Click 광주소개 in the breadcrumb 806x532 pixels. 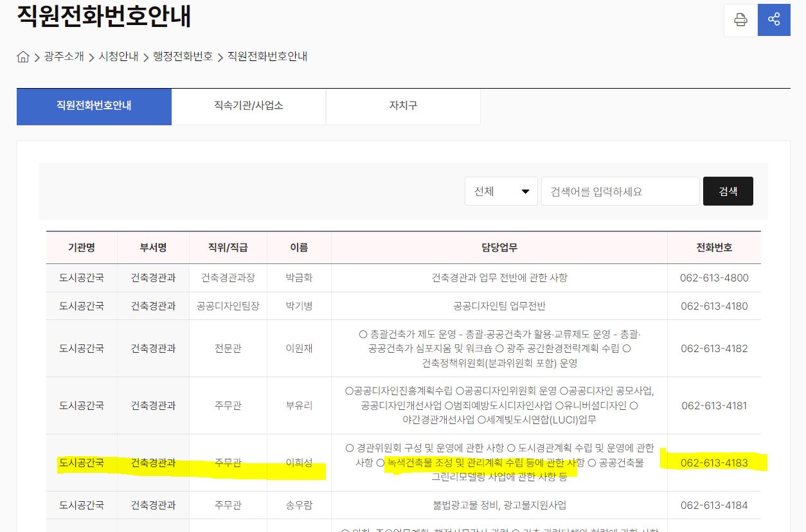64,57
